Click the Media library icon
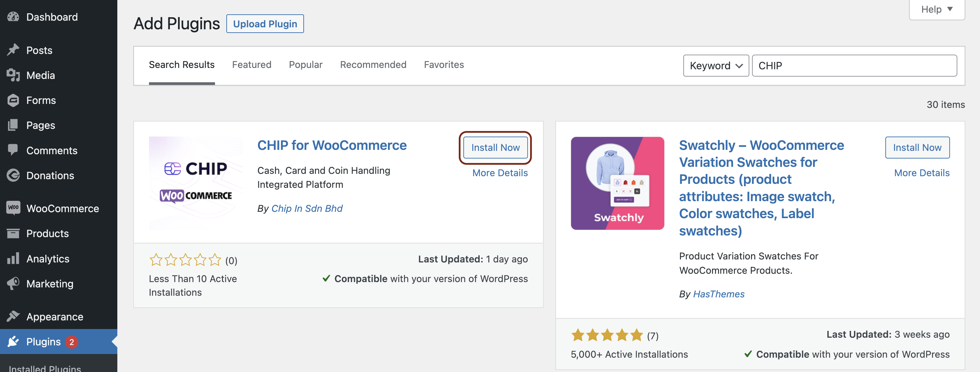 click(x=13, y=75)
